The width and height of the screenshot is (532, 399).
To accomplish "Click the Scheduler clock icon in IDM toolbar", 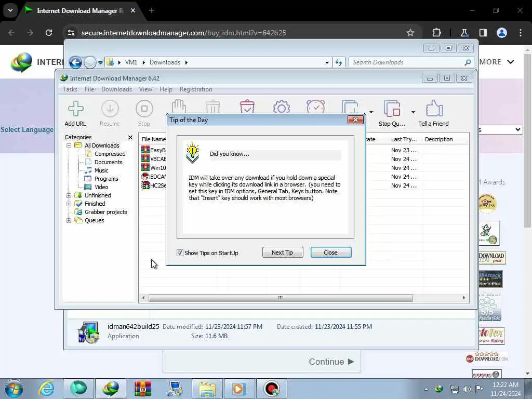I will 315,107.
